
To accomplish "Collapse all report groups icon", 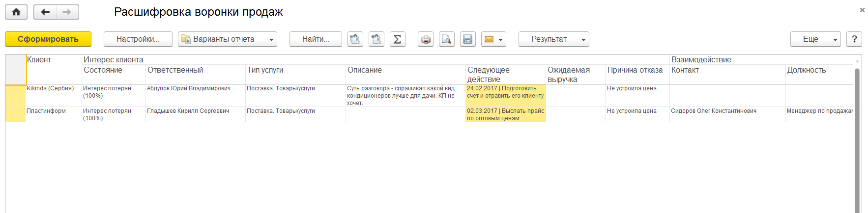I will tap(355, 39).
